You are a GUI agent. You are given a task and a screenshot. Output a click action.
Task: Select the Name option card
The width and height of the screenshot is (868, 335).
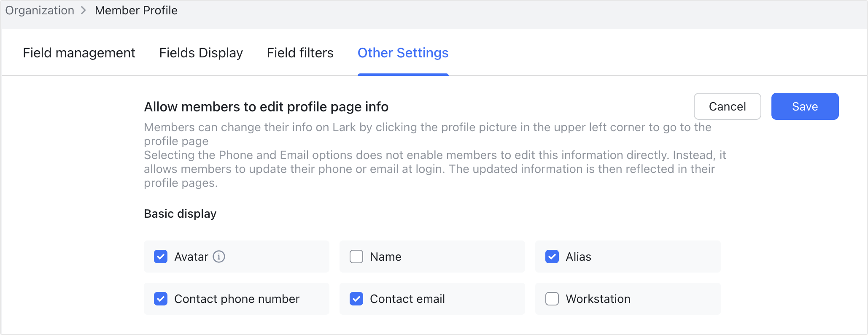(x=431, y=257)
